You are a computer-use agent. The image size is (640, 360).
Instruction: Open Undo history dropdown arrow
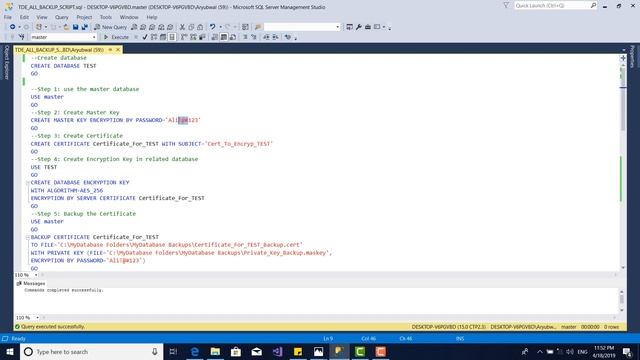(220, 27)
